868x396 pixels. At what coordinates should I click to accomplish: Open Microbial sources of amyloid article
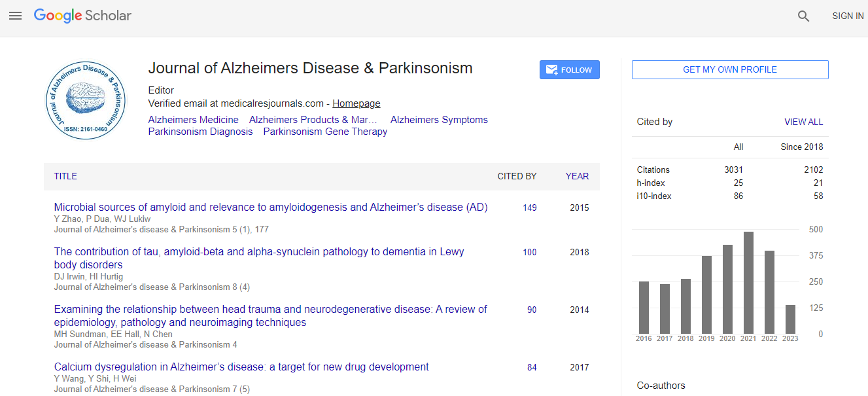pyautogui.click(x=270, y=207)
